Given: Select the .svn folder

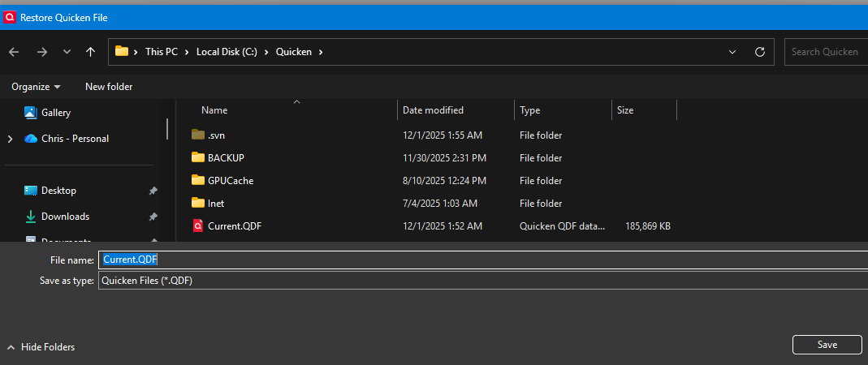Looking at the screenshot, I should tap(216, 135).
